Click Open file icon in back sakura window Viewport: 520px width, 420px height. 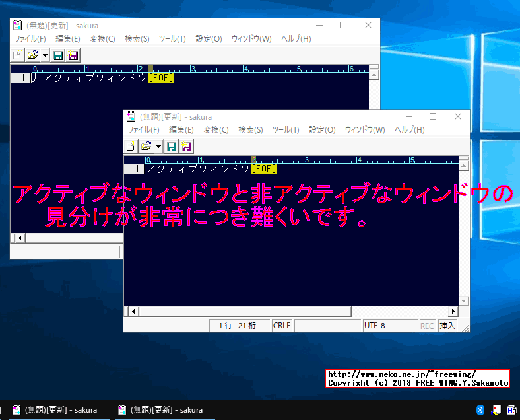point(32,55)
